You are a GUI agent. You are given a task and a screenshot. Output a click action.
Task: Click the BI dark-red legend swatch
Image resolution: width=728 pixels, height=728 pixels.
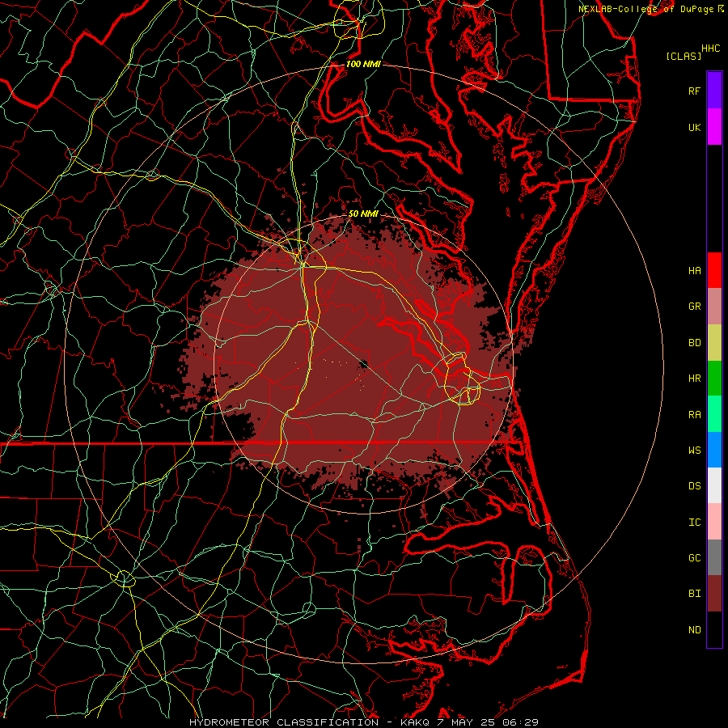coord(714,594)
